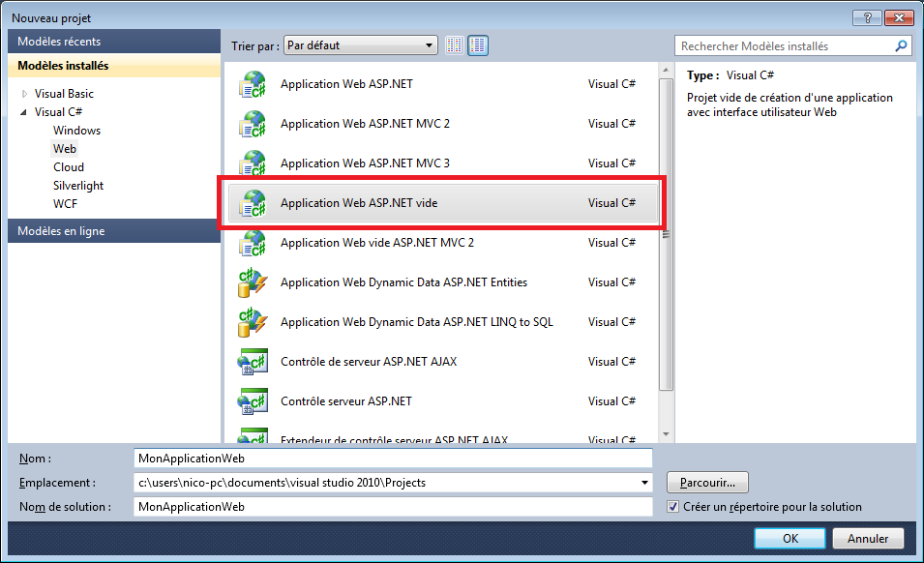Select the ASP.NET MVC 2 template icon
924x563 pixels.
pos(252,124)
